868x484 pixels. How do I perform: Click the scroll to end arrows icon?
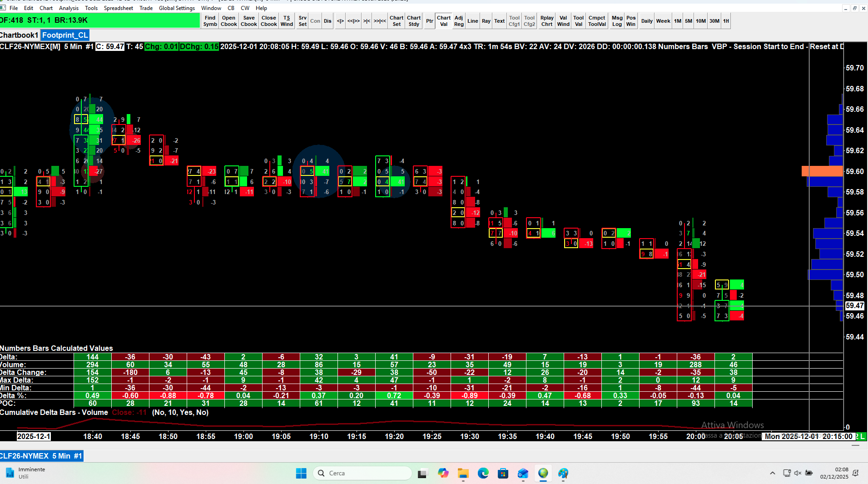coord(380,21)
